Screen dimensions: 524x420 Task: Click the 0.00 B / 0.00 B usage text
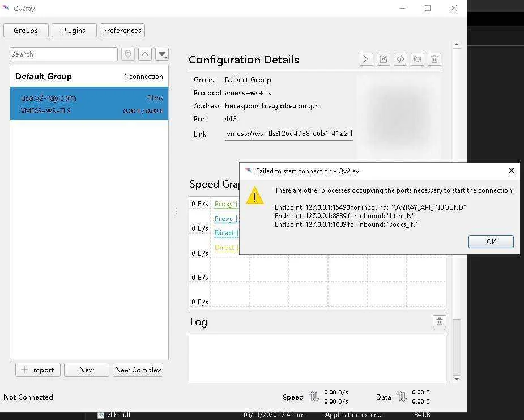[x=143, y=111]
